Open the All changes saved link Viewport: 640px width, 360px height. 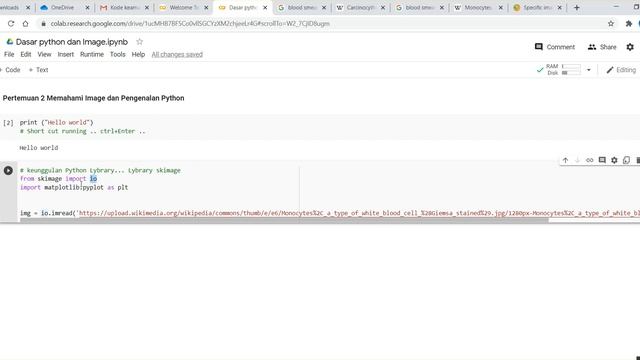click(x=177, y=54)
